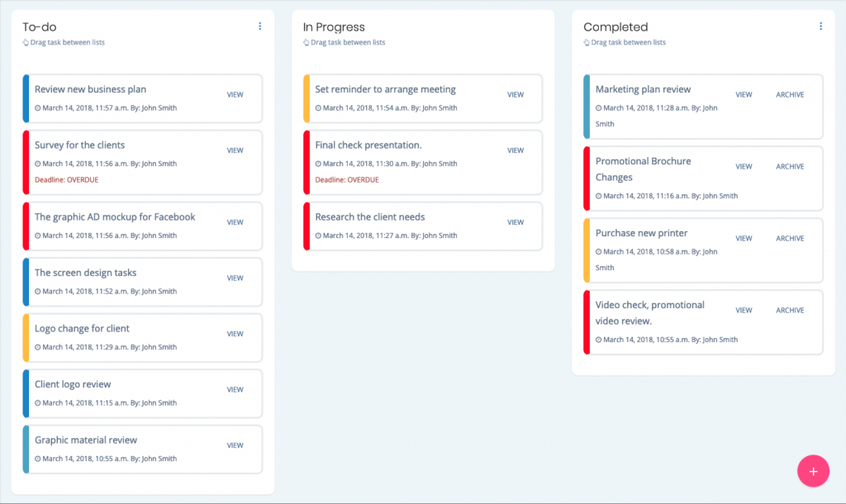Open the To-do list three-dot menu
Screen dimensions: 846x504
[x=260, y=26]
